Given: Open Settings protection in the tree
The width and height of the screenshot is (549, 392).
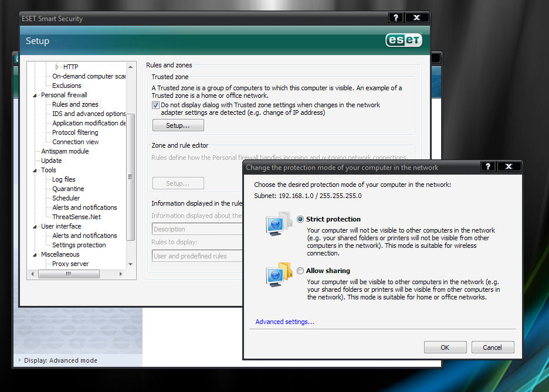Looking at the screenshot, I should (79, 245).
